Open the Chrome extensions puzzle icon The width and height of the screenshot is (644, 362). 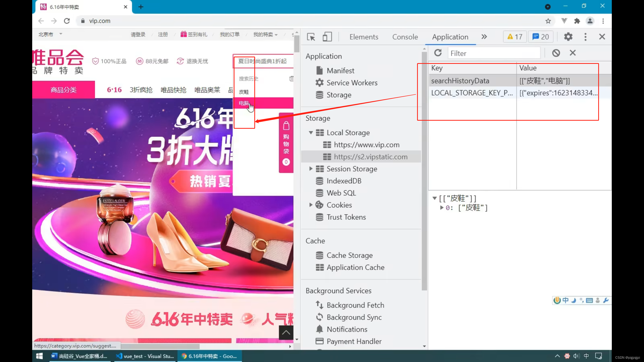tap(577, 21)
